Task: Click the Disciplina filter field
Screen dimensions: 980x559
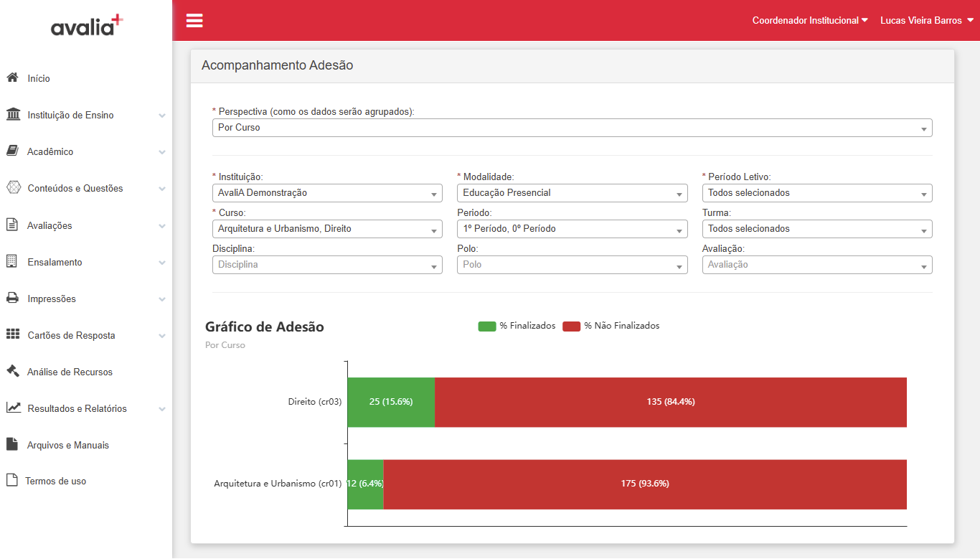Action: point(327,265)
